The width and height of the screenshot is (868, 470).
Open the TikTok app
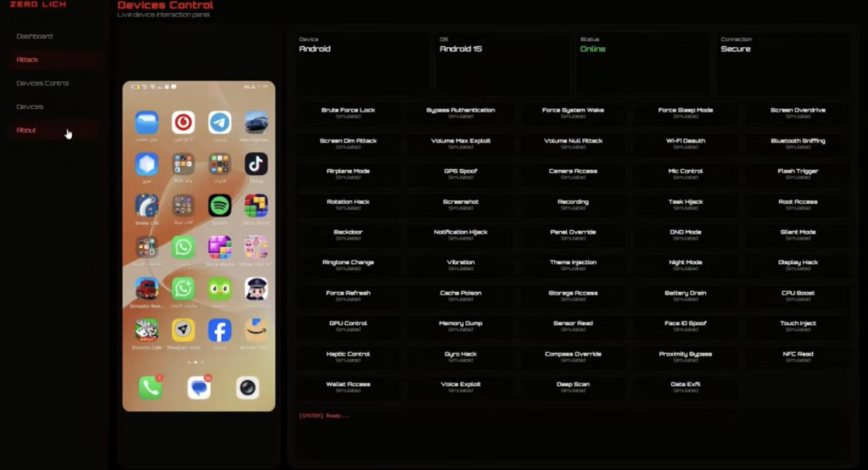[x=256, y=164]
